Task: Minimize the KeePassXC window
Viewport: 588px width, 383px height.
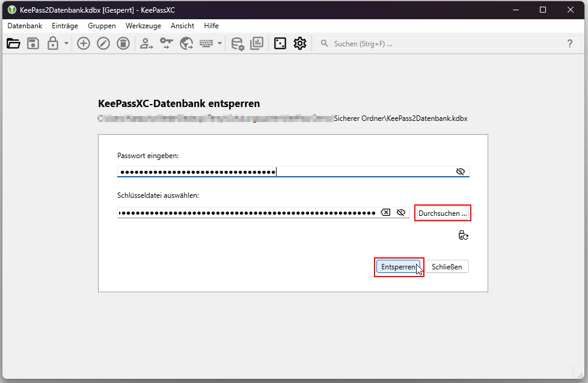Action: click(x=516, y=10)
